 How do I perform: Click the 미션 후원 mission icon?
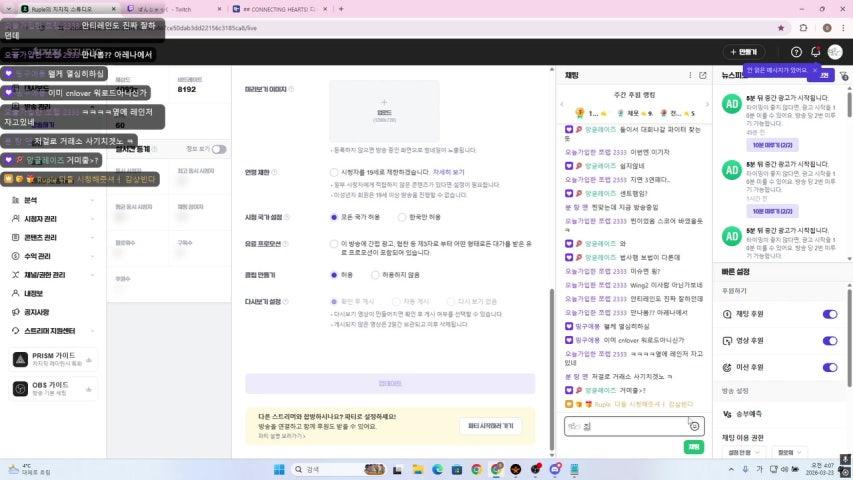pyautogui.click(x=727, y=367)
